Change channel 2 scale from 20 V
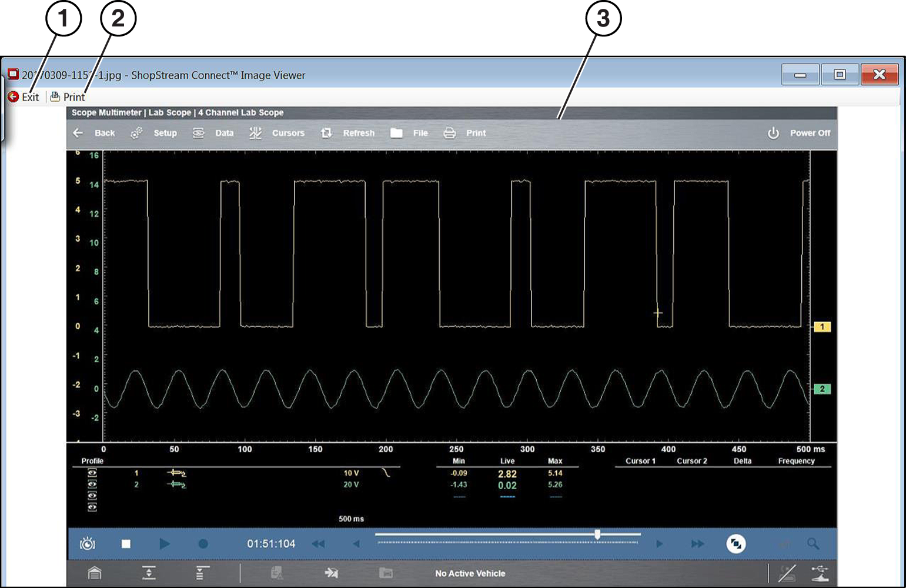Screen dimensions: 906x588 [351, 485]
